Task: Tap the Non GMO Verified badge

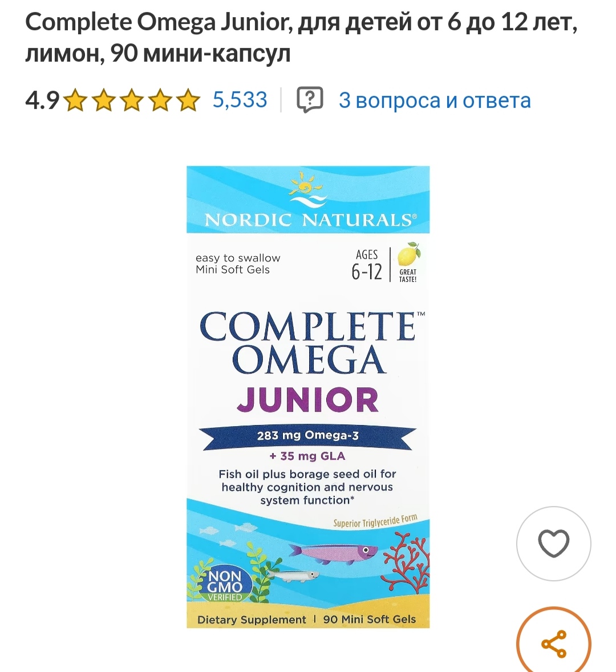Action: (x=223, y=585)
